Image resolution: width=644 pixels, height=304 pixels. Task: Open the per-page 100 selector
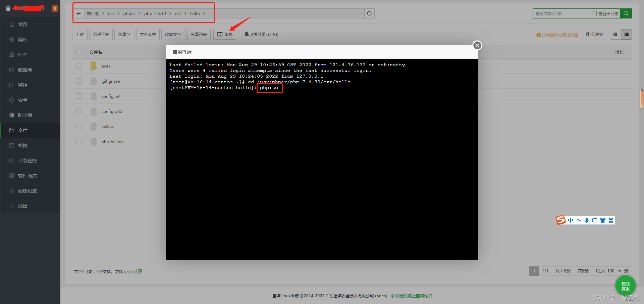coord(614,271)
